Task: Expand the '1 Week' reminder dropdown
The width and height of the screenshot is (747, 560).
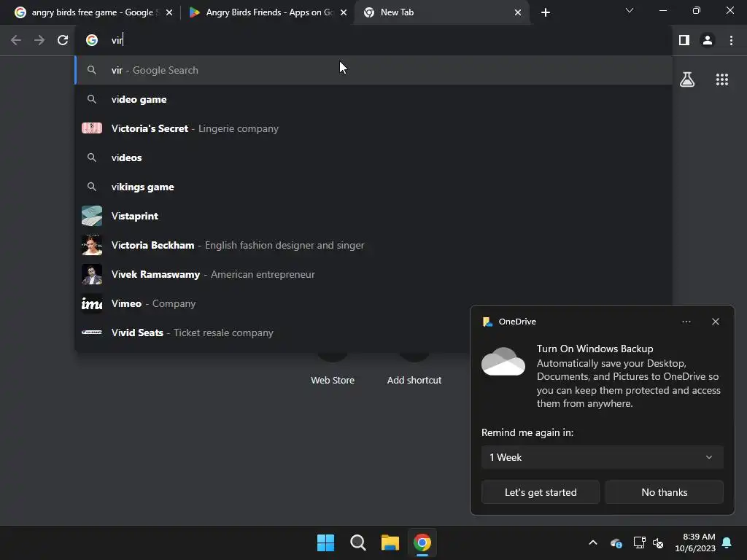Action: click(x=602, y=457)
